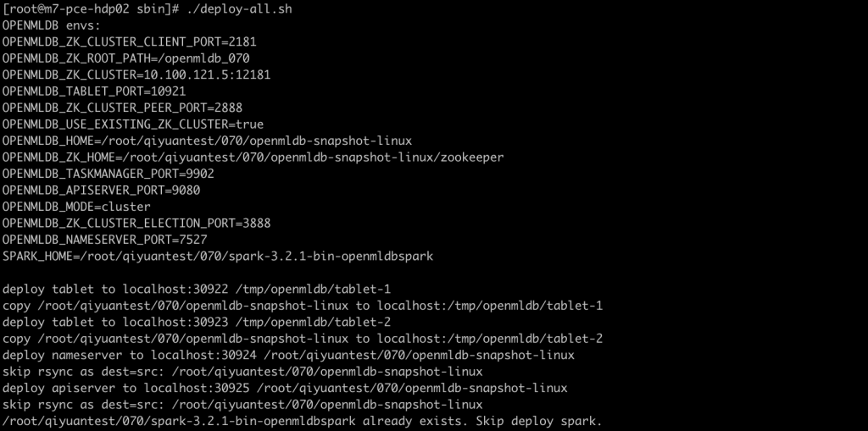
Task: Click the deploy nameserver to localhost:30924 line
Action: [x=288, y=355]
